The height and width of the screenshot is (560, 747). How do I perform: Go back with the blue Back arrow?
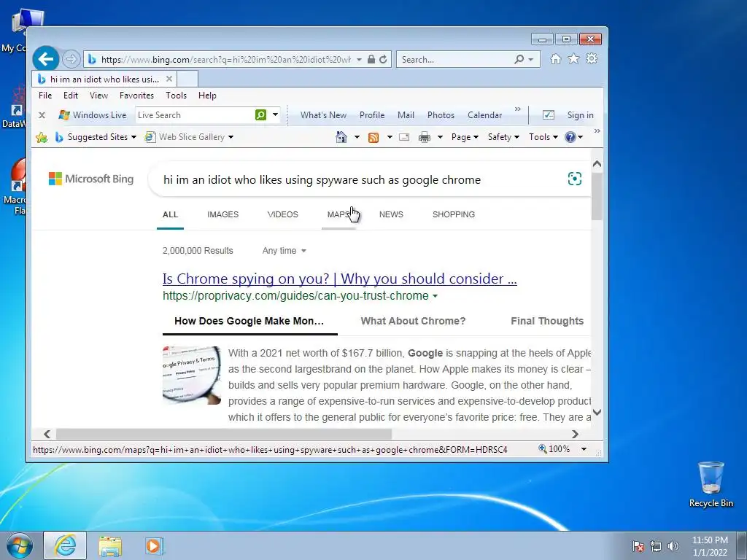pos(46,59)
